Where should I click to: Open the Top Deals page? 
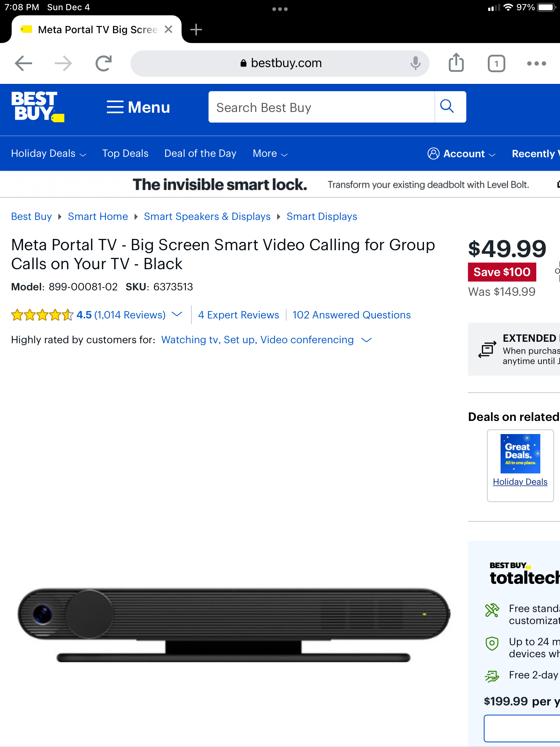coord(125,154)
